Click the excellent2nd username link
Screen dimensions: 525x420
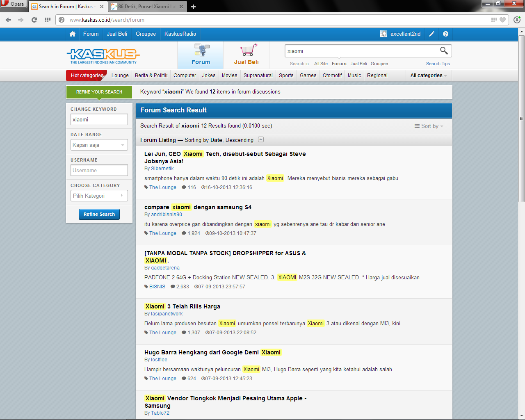(x=405, y=34)
